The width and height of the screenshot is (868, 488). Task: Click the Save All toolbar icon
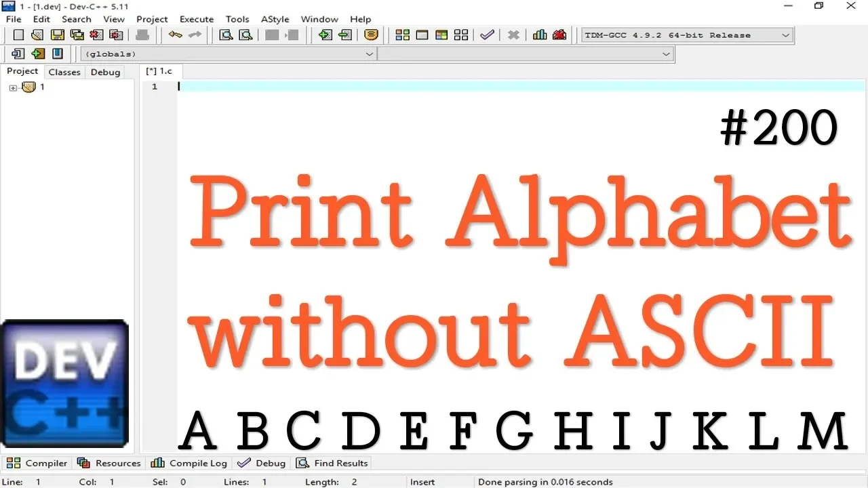pos(77,35)
